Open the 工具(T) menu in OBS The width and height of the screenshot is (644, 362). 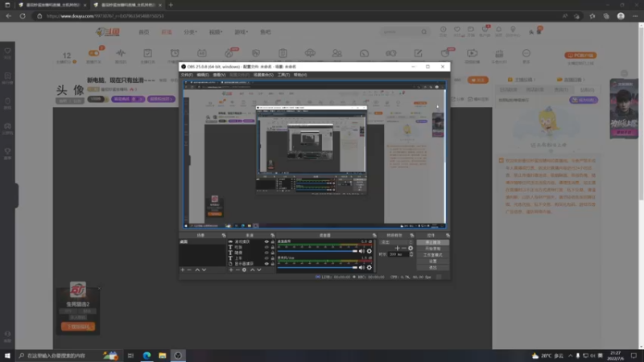[x=283, y=75]
